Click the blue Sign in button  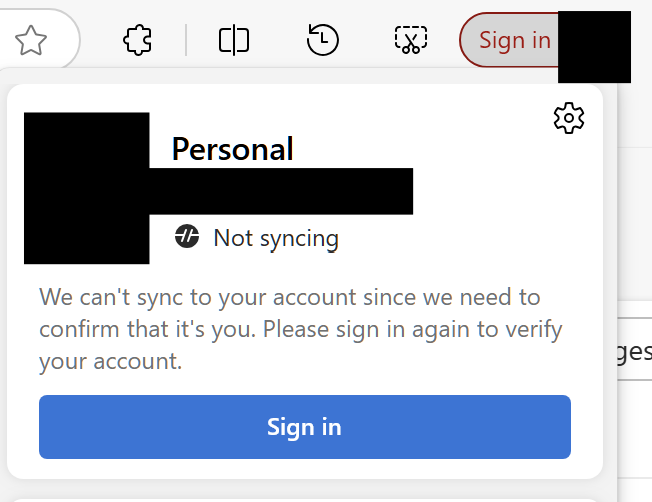tap(304, 427)
